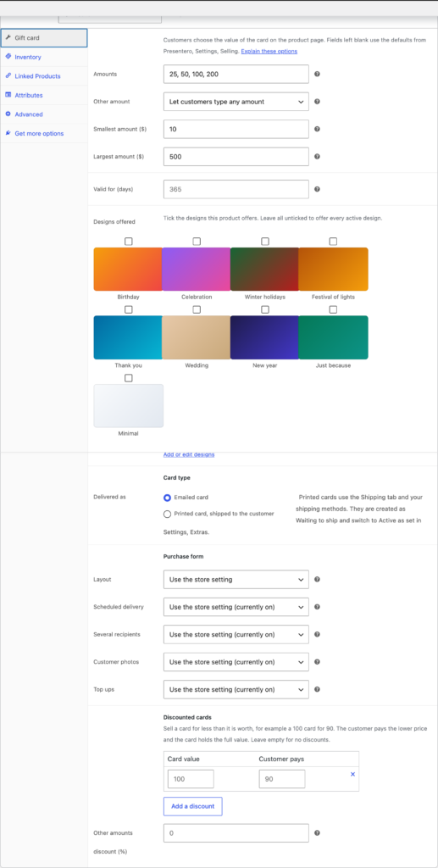Click the Advanced gear icon
Screen dimensions: 438x868
coord(8,114)
